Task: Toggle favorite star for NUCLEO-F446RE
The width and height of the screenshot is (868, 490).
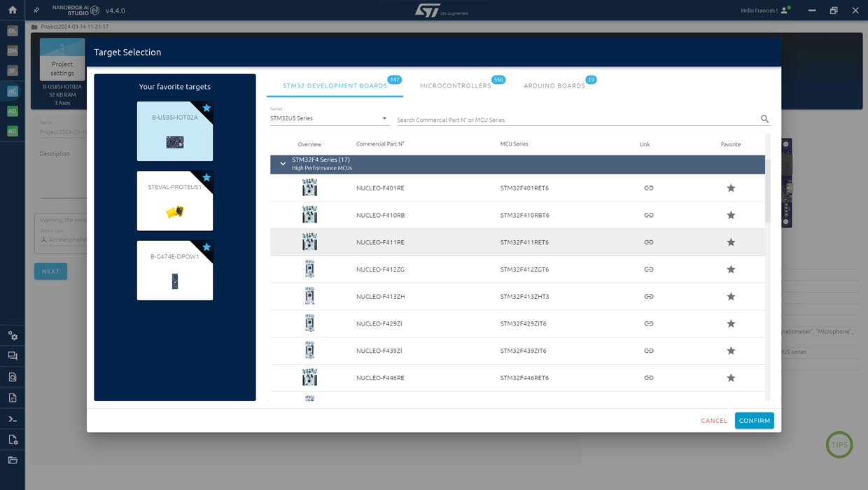Action: coord(731,378)
